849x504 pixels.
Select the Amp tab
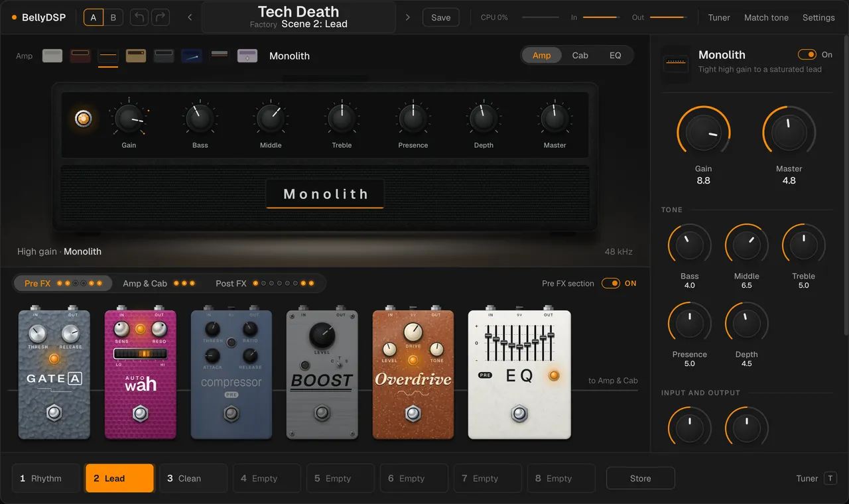click(542, 55)
